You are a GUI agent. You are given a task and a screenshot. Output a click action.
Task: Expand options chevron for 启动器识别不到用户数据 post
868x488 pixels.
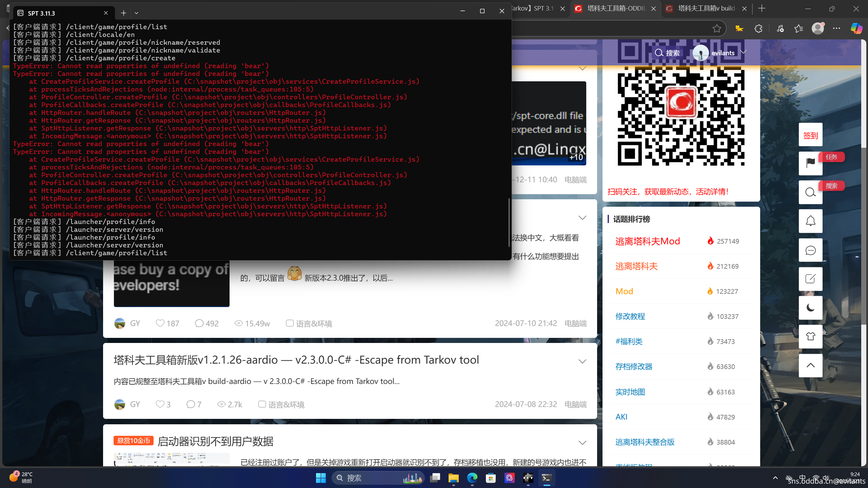[582, 443]
